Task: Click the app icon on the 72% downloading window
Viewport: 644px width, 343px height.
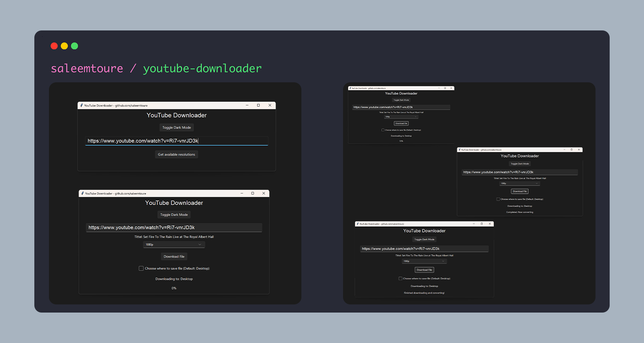Action: pyautogui.click(x=350, y=88)
